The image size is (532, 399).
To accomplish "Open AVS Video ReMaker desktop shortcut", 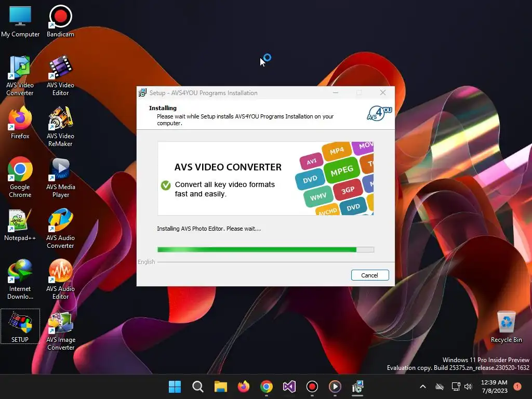I will coord(60,127).
